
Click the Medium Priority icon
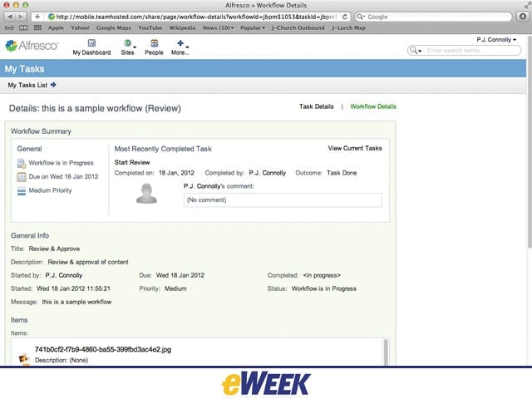click(22, 190)
